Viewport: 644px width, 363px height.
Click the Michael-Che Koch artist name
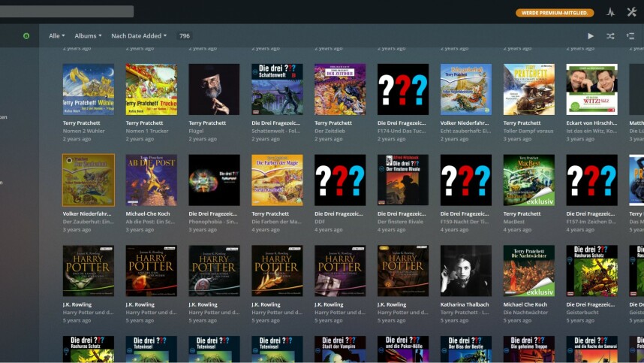coord(148,213)
